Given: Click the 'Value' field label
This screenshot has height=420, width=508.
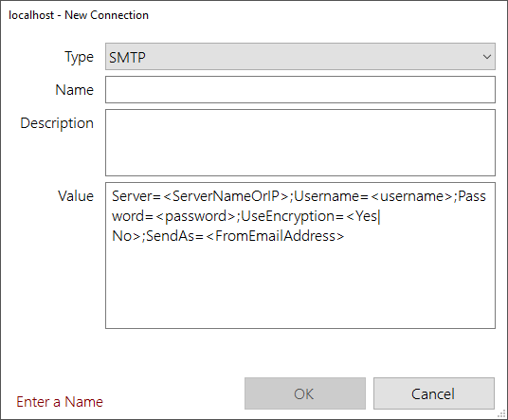Looking at the screenshot, I should [x=76, y=196].
